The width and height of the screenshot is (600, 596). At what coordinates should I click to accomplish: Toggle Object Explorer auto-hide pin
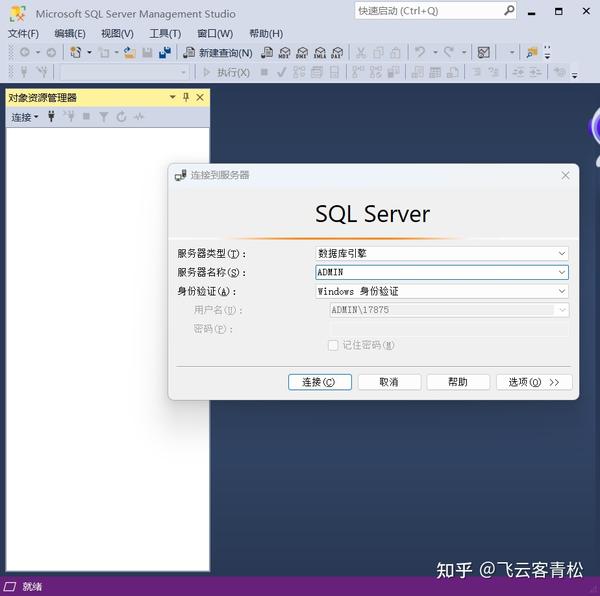[x=186, y=97]
